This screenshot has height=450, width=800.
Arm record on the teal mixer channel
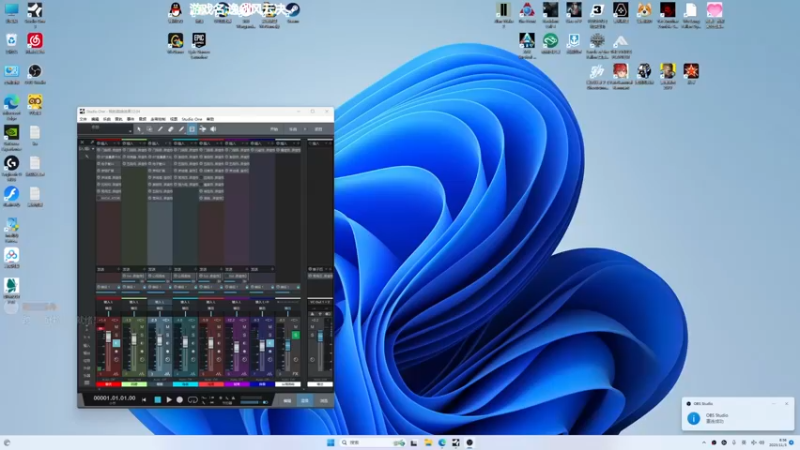(x=193, y=352)
